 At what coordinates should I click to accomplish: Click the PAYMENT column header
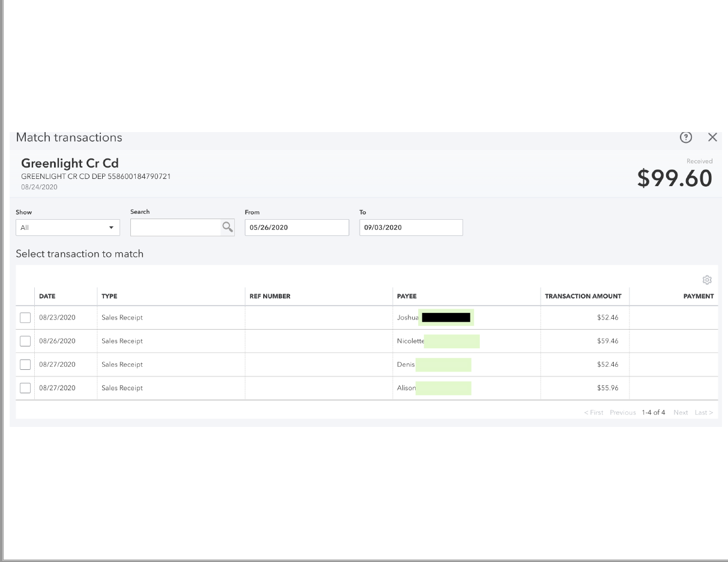coord(699,296)
